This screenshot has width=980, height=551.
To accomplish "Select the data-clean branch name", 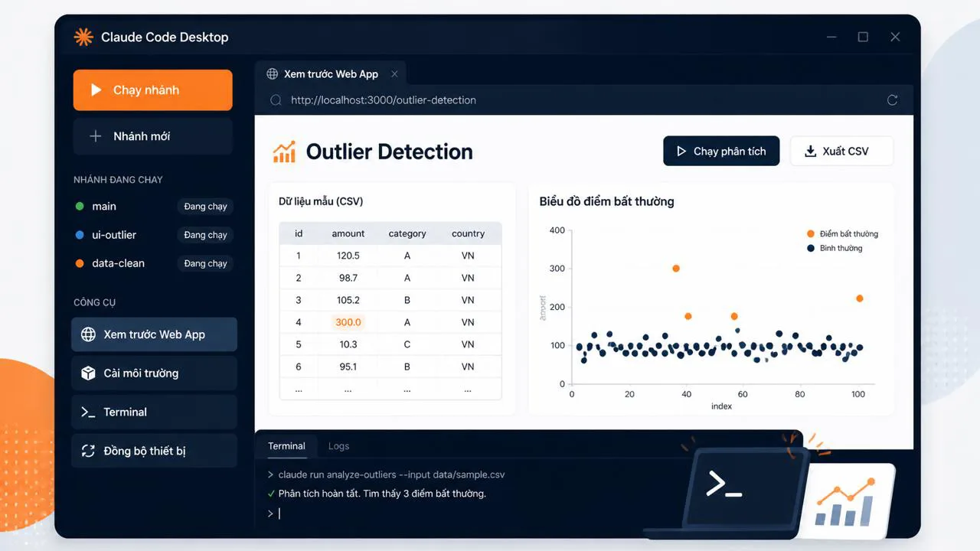I will pos(118,263).
